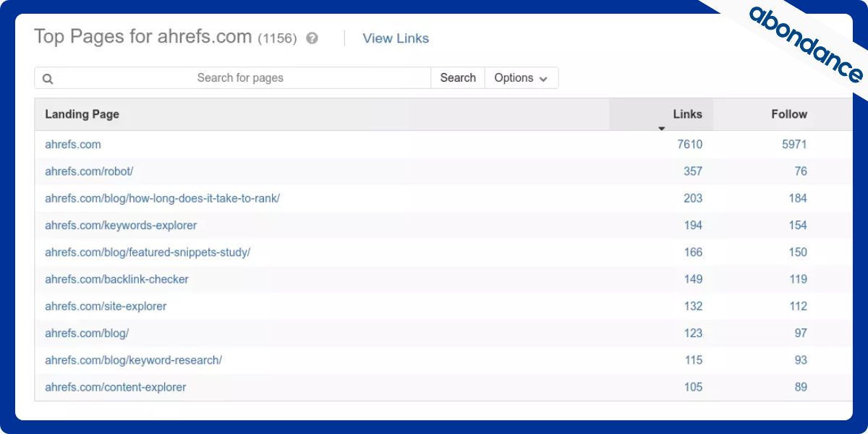Click the 123 links value

pos(693,333)
